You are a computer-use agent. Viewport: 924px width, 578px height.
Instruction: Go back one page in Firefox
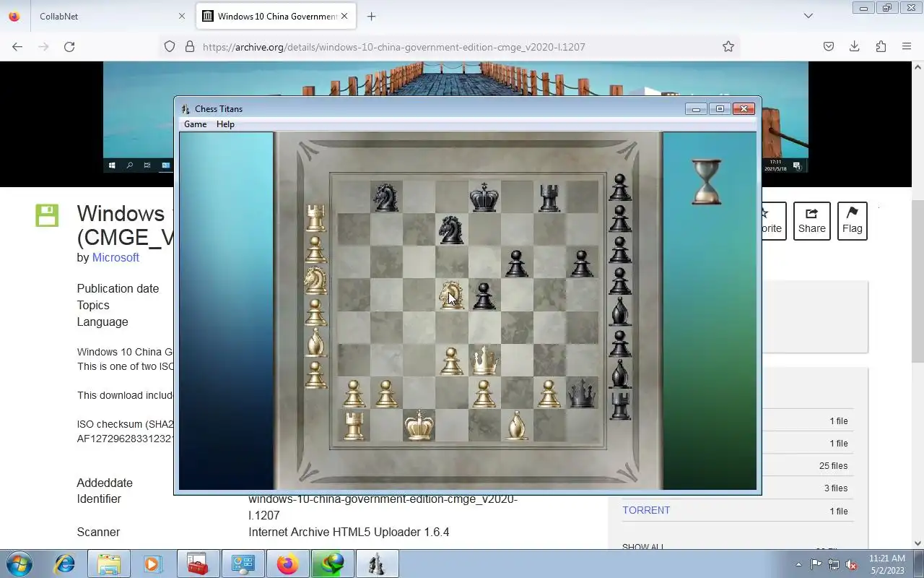pos(17,46)
